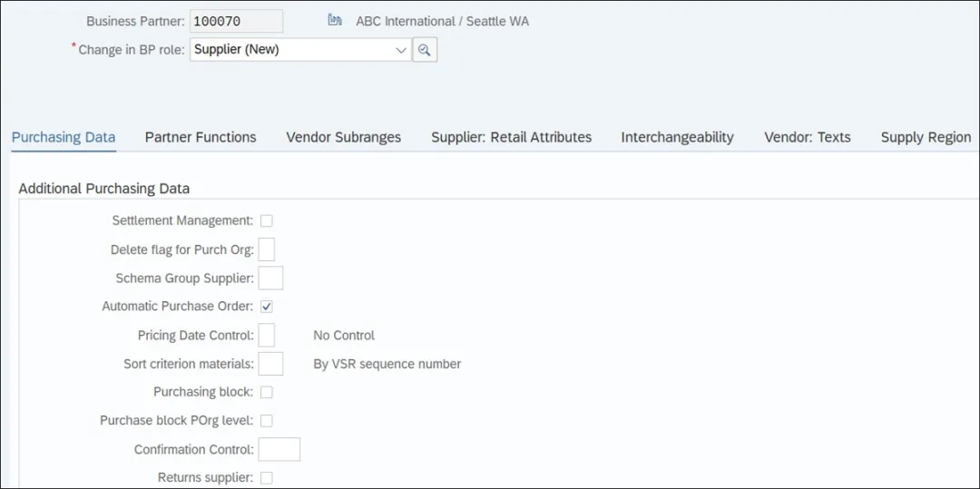Tick the Purchasing block checkbox
The width and height of the screenshot is (980, 489).
267,392
